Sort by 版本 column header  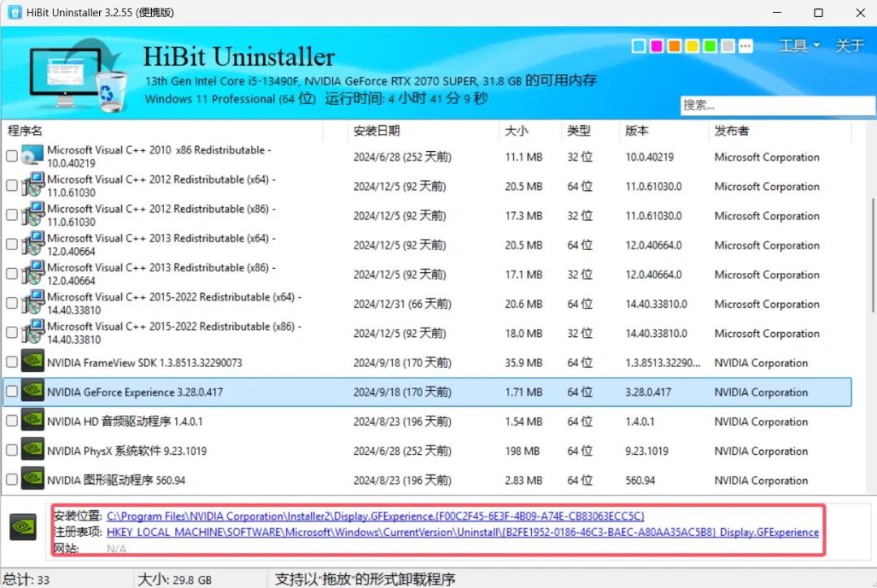(664, 131)
